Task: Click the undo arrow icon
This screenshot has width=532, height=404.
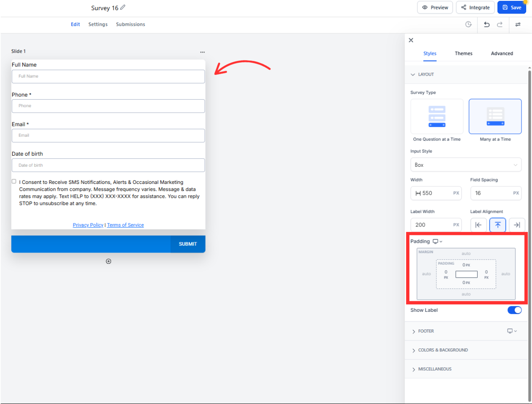Action: 487,24
